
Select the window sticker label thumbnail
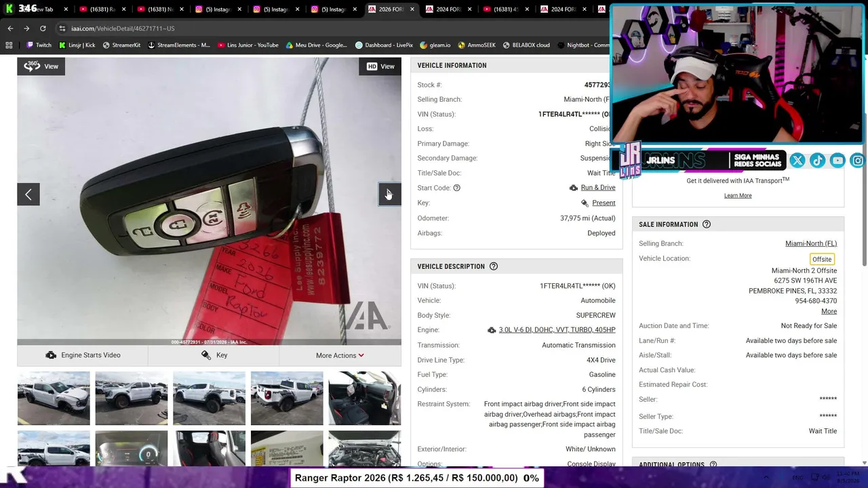[287, 449]
